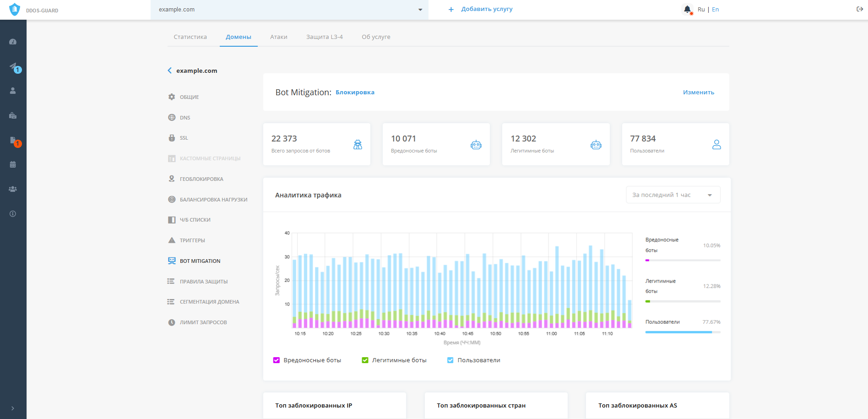The image size is (868, 419).
Task: Uncheck the Вредоносные боты legend checkbox
Action: pos(277,360)
